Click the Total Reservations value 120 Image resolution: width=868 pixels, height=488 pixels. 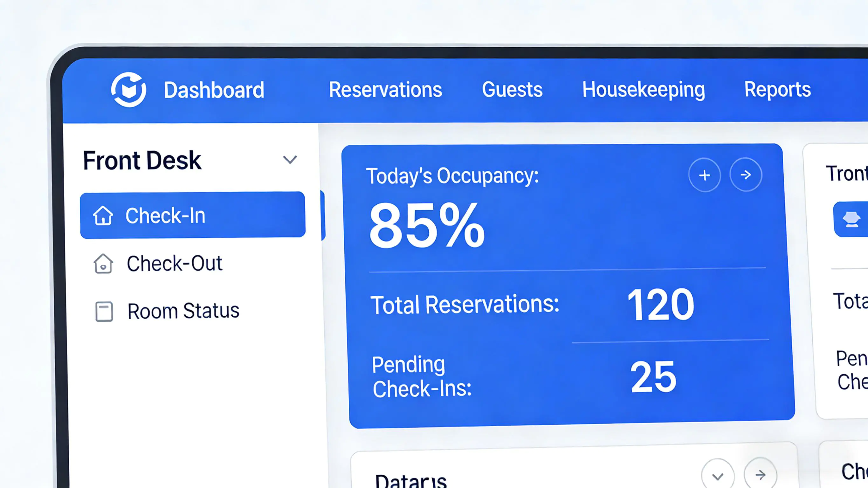click(x=660, y=304)
